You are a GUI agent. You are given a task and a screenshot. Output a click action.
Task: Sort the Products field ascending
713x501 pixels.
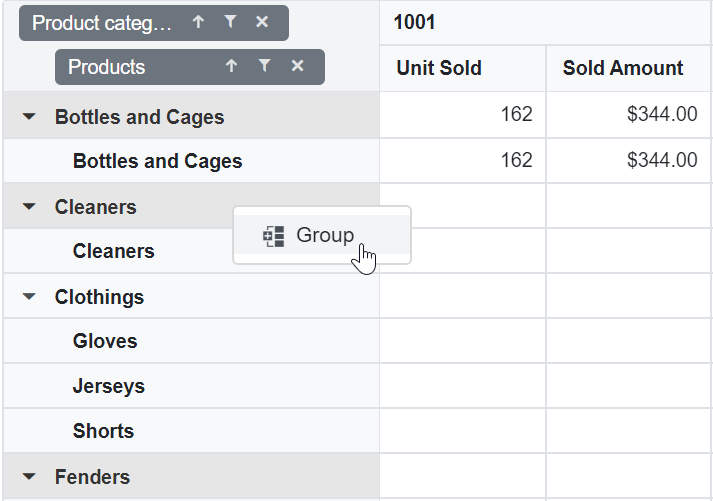[231, 66]
